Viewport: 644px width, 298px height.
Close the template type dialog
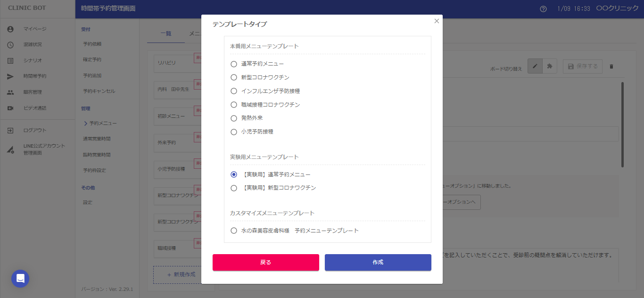[437, 21]
